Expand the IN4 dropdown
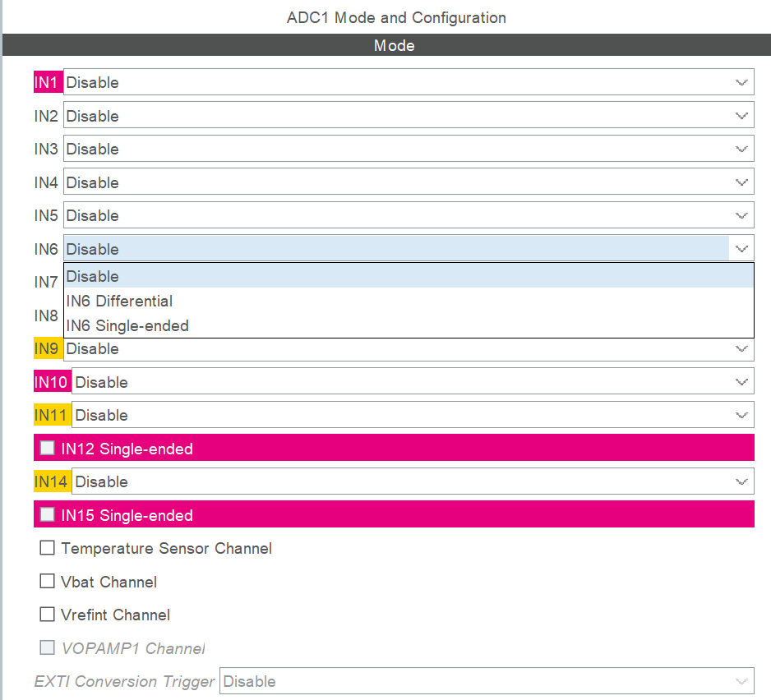Screen dimensions: 771x700 pos(409,182)
